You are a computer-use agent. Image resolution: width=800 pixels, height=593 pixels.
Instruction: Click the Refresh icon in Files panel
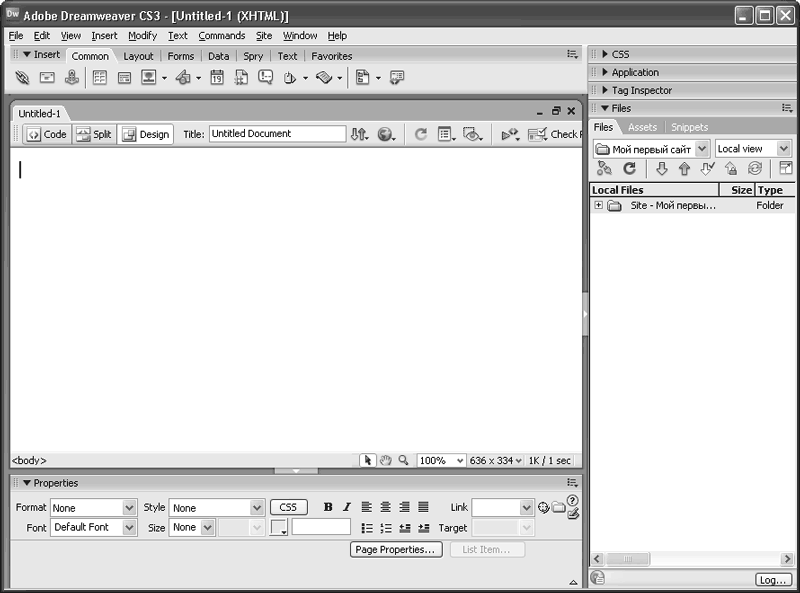pyautogui.click(x=629, y=169)
